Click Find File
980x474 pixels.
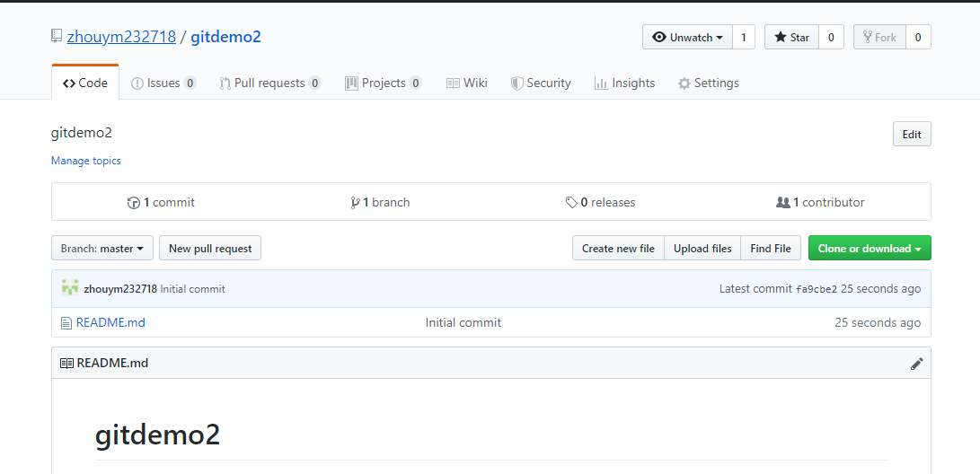coord(771,248)
